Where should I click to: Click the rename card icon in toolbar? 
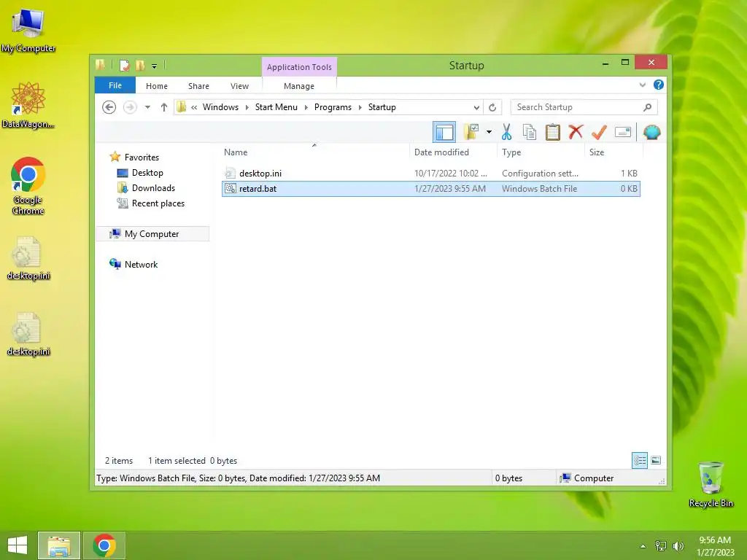coord(623,132)
